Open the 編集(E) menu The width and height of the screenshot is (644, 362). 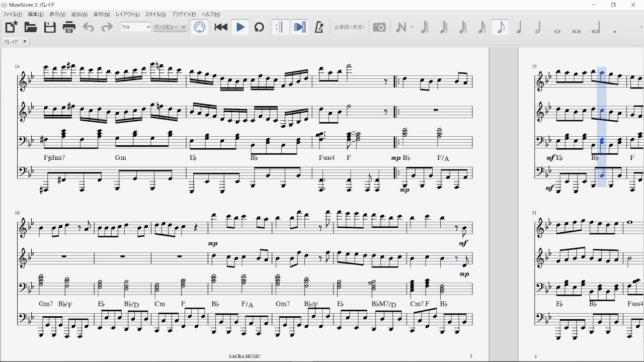coord(36,15)
